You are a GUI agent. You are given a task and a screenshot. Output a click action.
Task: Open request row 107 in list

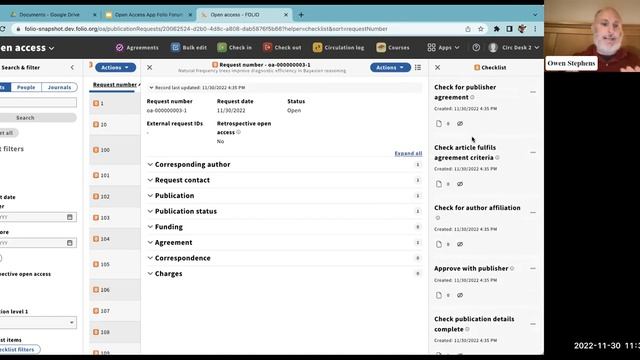click(115, 311)
